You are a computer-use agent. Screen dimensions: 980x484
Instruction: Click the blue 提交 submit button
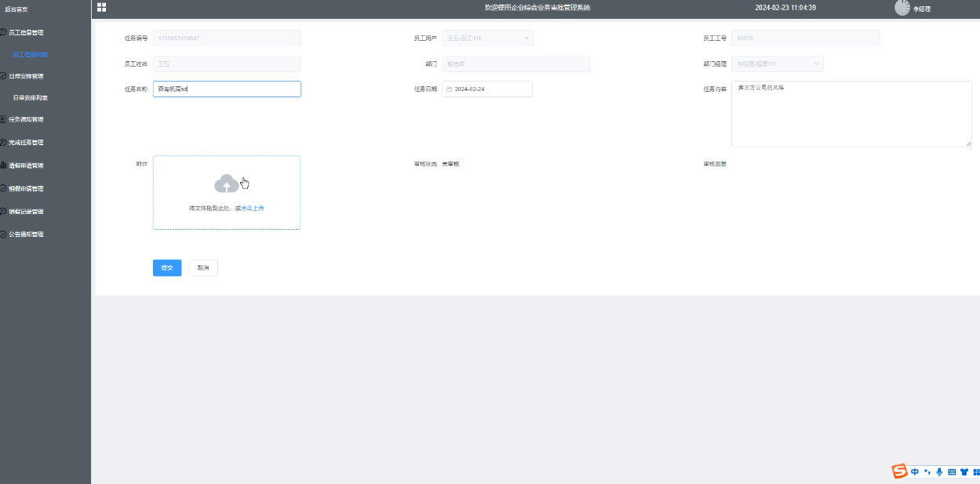tap(167, 267)
